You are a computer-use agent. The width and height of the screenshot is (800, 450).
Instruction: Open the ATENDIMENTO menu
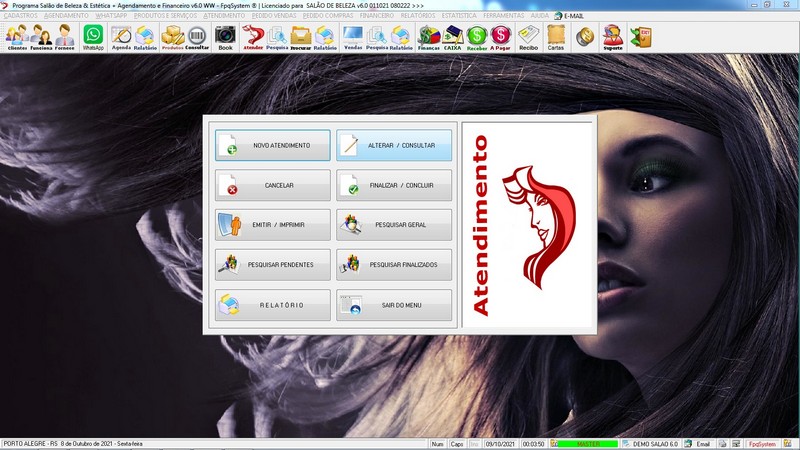point(224,16)
